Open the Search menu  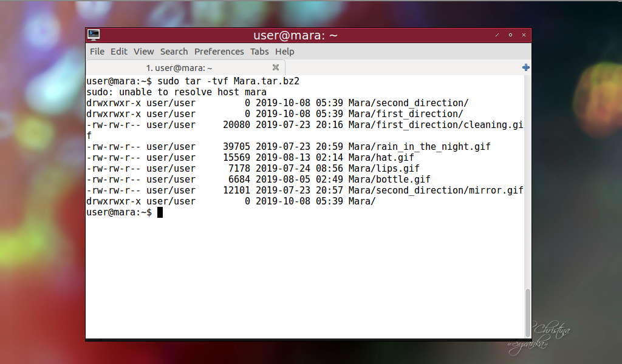[174, 52]
